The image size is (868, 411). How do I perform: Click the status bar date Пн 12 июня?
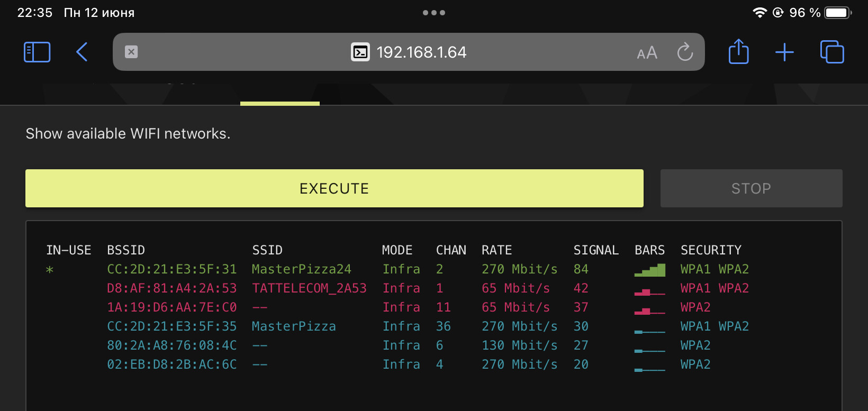(100, 13)
